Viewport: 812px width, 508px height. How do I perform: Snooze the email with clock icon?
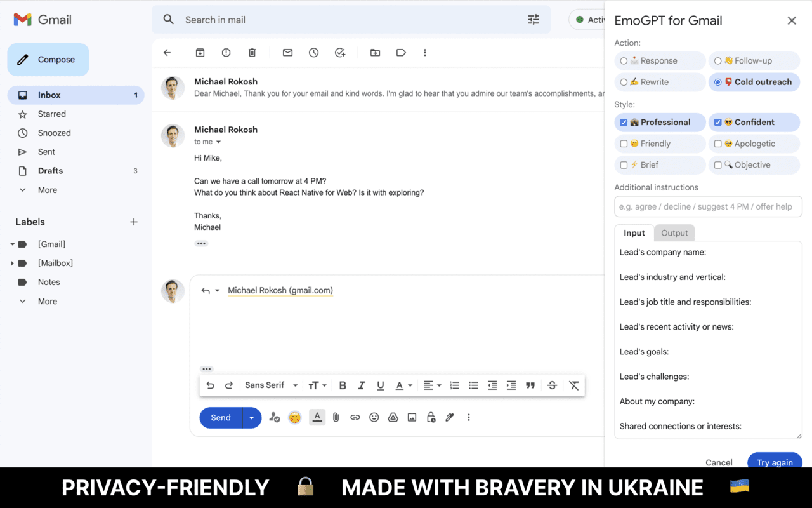tap(313, 53)
